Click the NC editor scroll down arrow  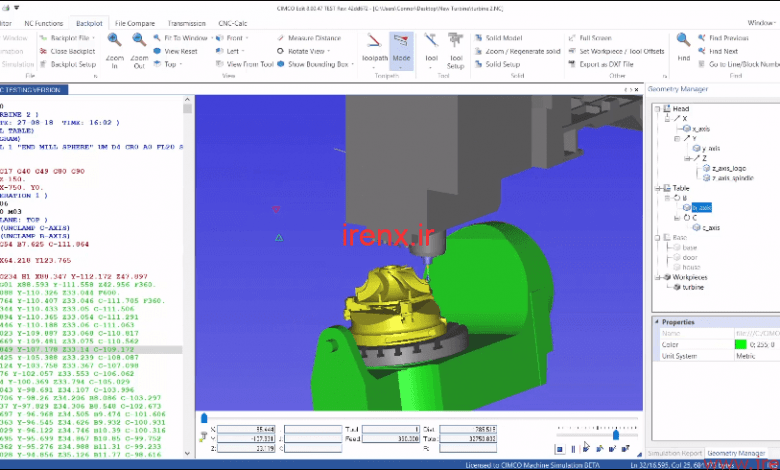pos(187,453)
